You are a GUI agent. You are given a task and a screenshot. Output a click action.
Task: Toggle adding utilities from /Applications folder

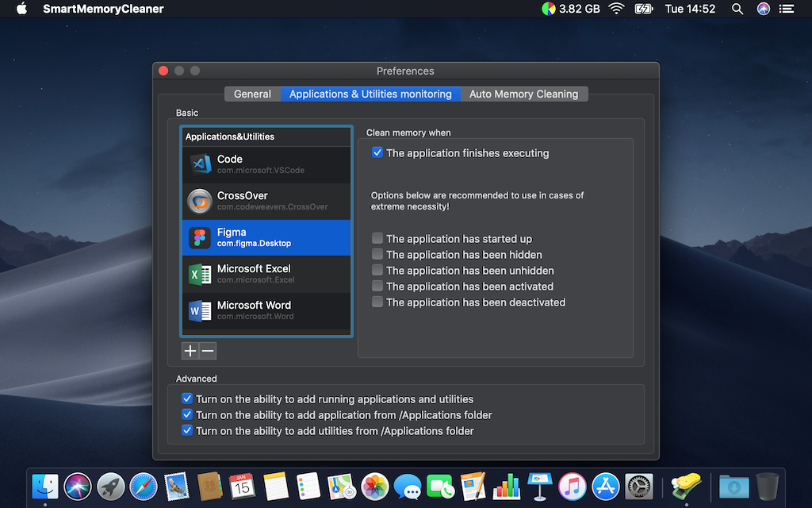[187, 430]
